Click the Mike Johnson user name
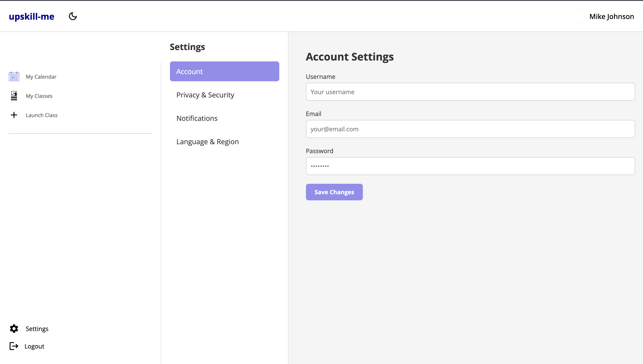 coord(612,17)
